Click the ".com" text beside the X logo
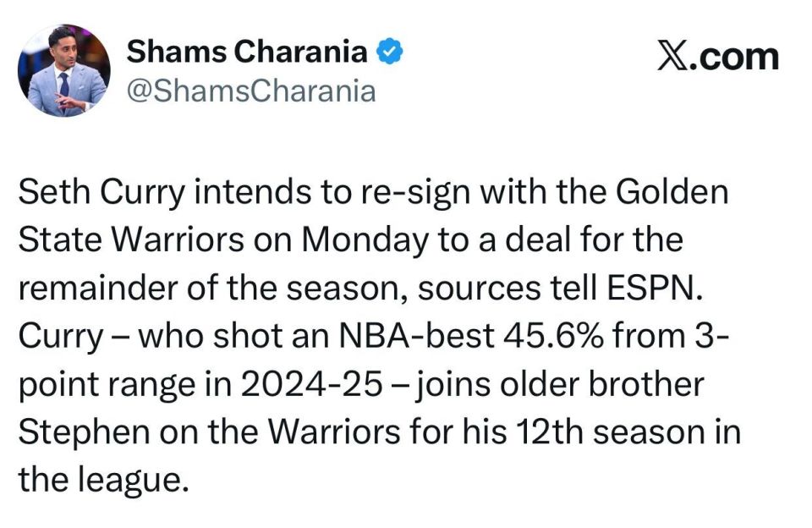 [737, 56]
